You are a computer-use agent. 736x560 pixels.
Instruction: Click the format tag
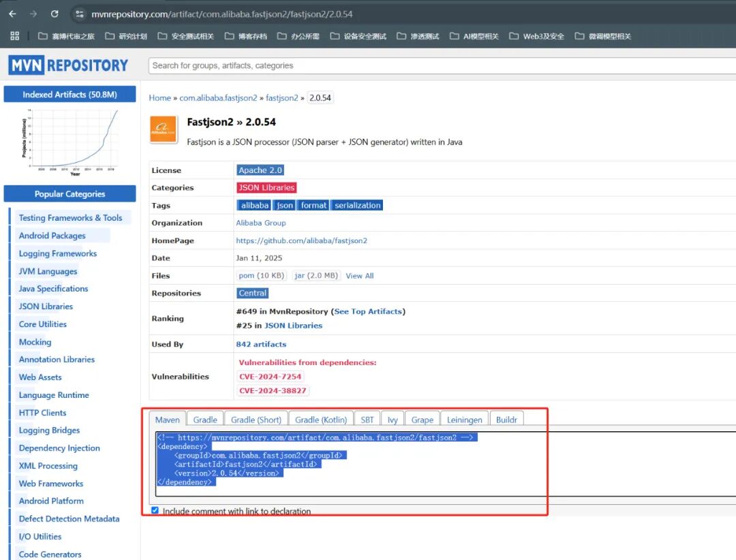[313, 205]
